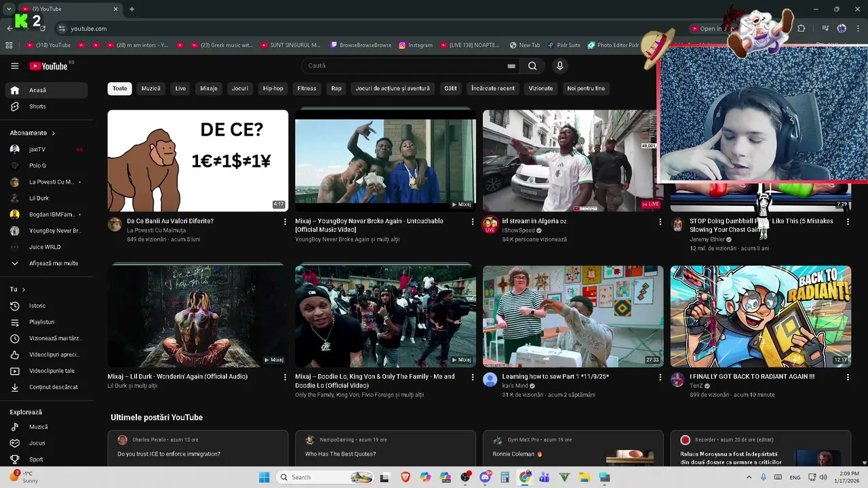
Task: Select the Live filter chip
Action: [x=180, y=89]
